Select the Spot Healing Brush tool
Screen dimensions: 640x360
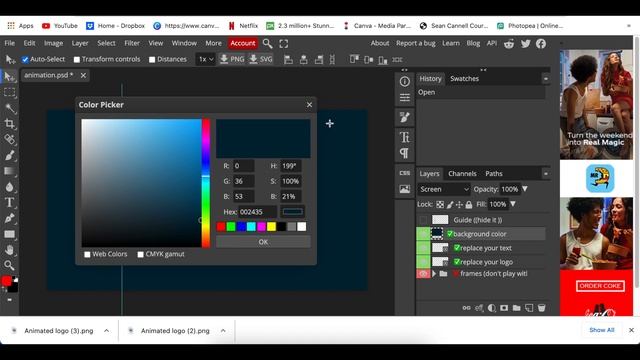pos(9,140)
